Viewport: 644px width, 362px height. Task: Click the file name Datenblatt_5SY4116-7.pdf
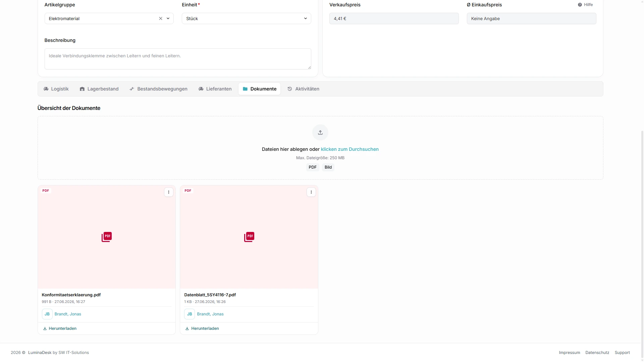(210, 295)
